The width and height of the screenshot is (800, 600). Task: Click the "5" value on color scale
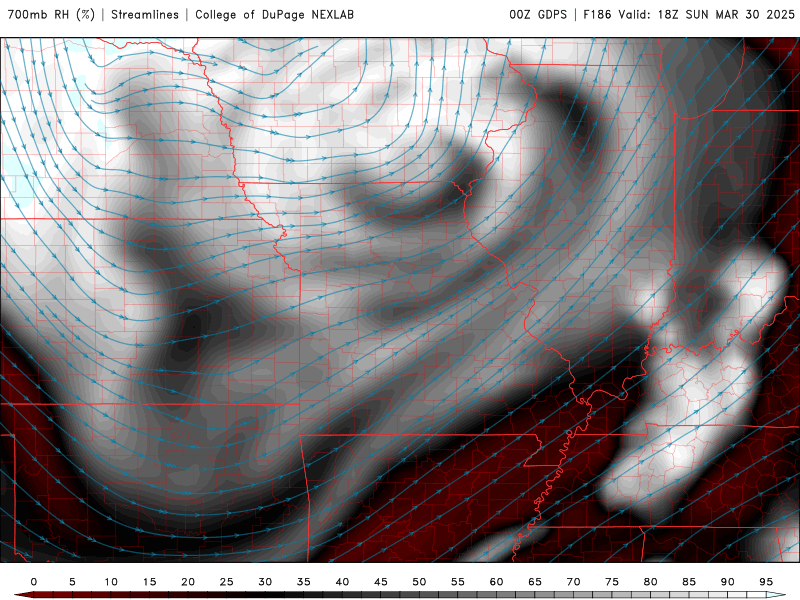pos(72,582)
